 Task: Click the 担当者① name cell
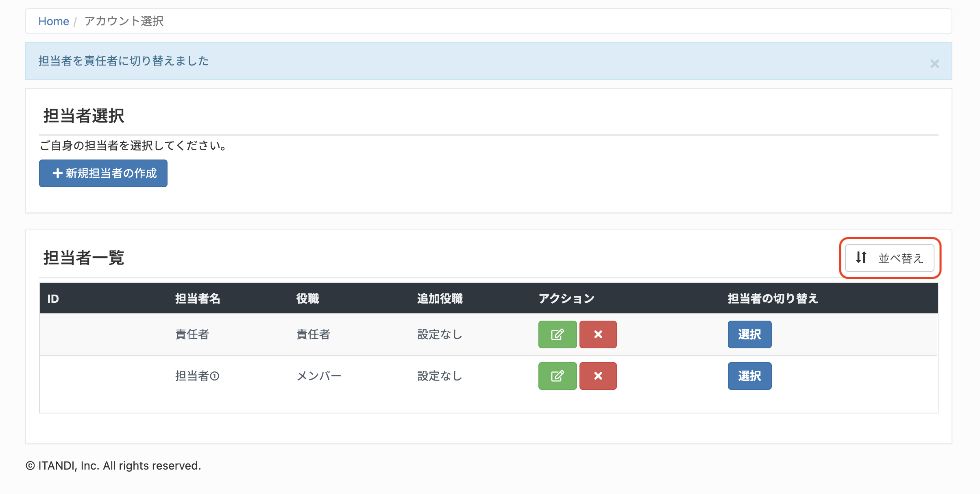coord(197,376)
